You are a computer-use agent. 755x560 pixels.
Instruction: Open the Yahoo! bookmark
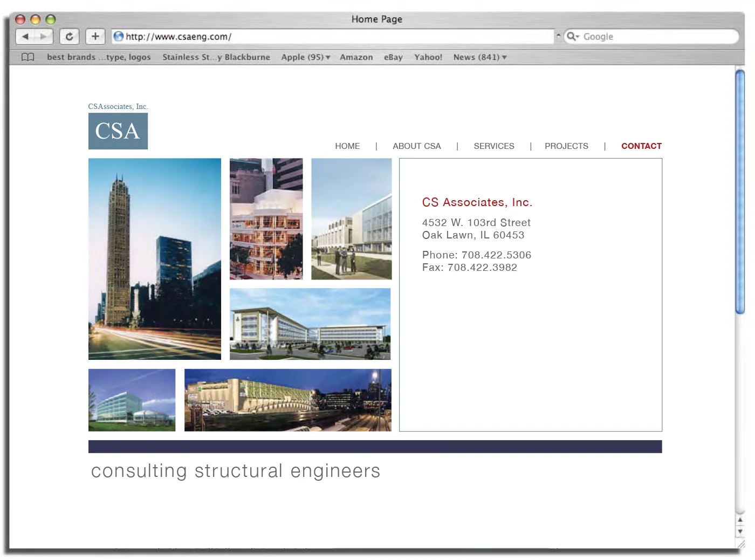pos(428,57)
